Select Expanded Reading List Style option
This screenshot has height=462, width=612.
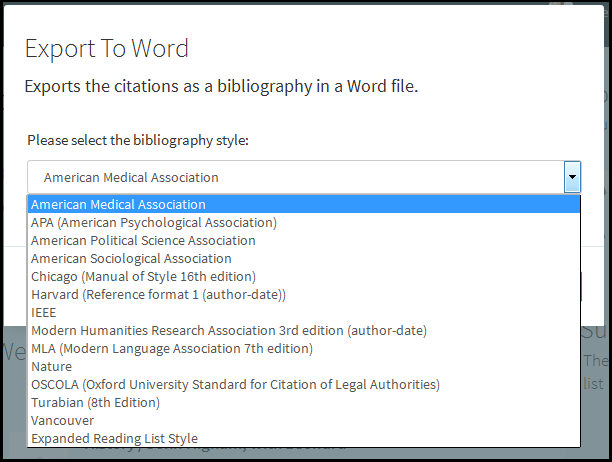click(x=304, y=438)
